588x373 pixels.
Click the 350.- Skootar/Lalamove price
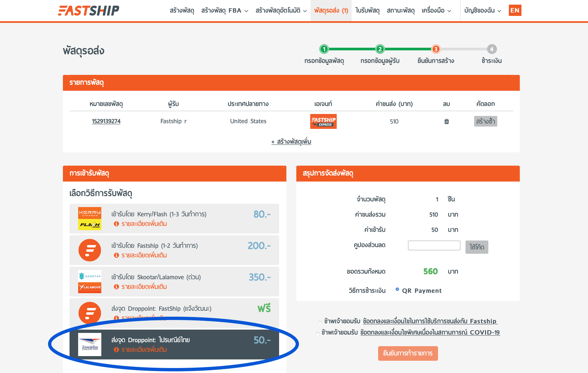pyautogui.click(x=260, y=277)
